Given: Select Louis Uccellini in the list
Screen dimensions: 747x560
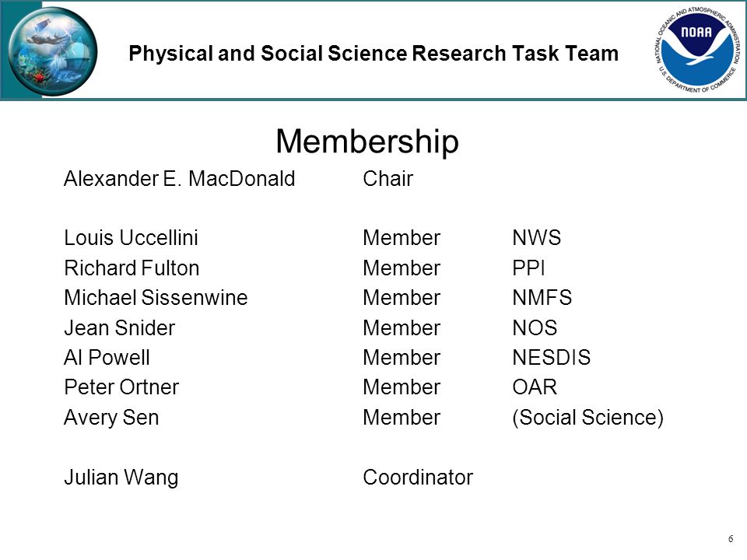Looking at the screenshot, I should (x=131, y=238).
